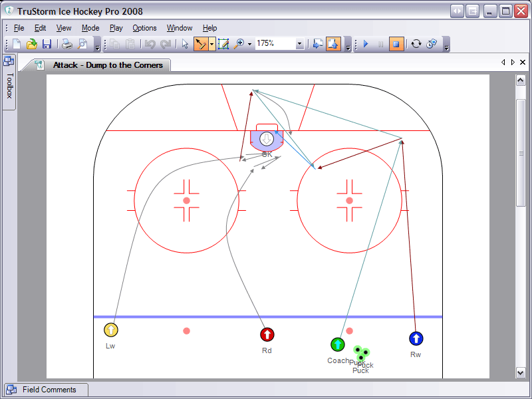Click the stopwatch timing icon
Viewport: 532px width, 399px height.
[x=431, y=44]
